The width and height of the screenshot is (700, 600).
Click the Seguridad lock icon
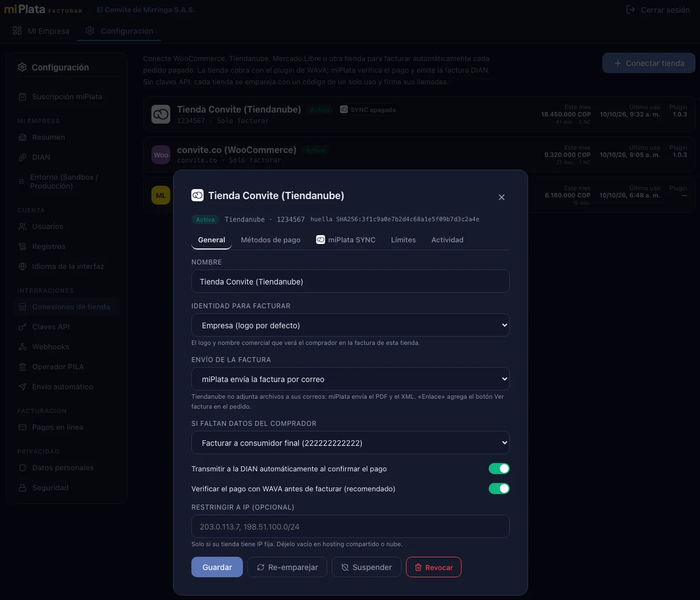point(22,488)
